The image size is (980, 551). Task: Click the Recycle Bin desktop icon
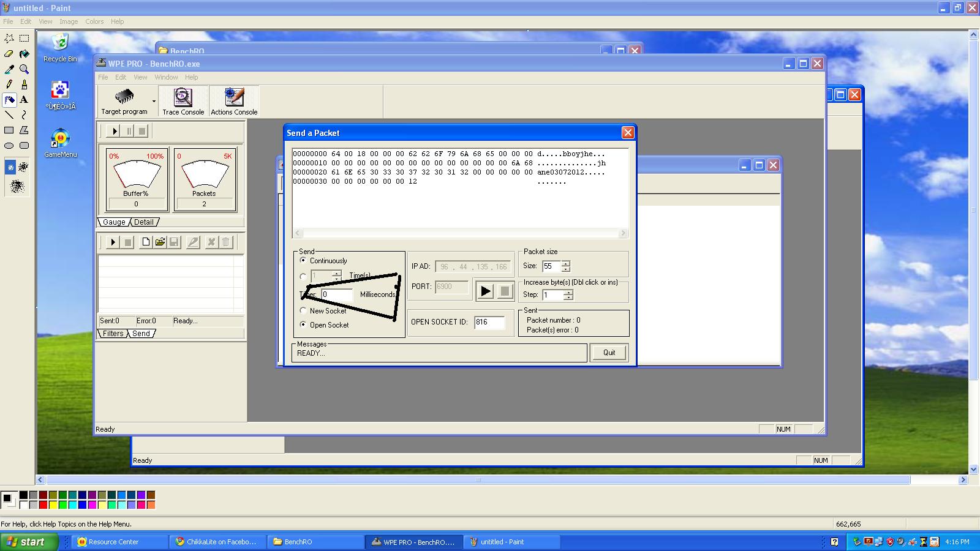coord(60,48)
